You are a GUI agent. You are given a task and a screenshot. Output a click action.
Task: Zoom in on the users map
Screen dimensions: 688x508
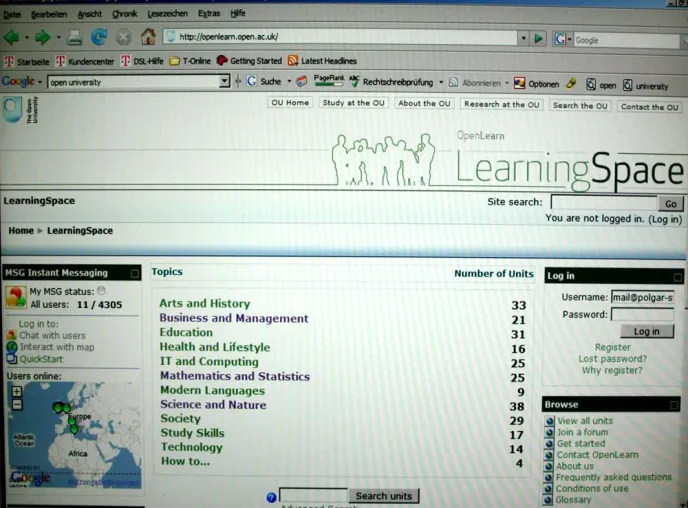pyautogui.click(x=17, y=391)
